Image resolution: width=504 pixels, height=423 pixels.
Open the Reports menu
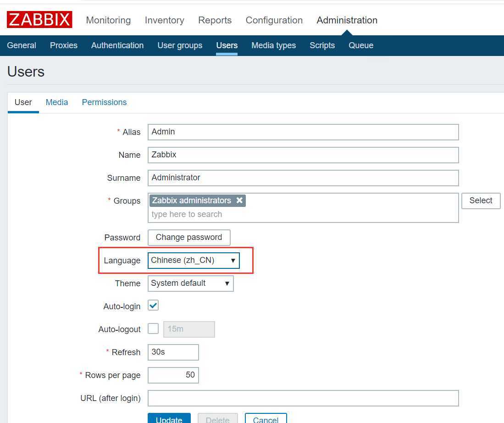[215, 20]
